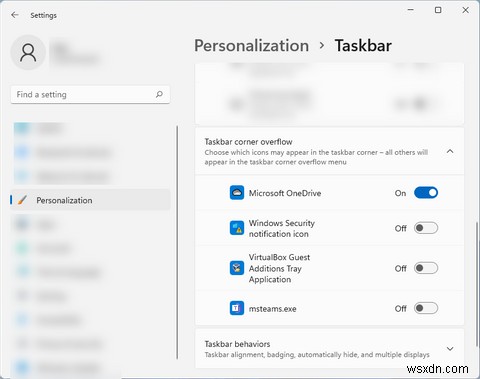
Task: Click the Taskbar corner overflow heading
Action: [x=248, y=142]
